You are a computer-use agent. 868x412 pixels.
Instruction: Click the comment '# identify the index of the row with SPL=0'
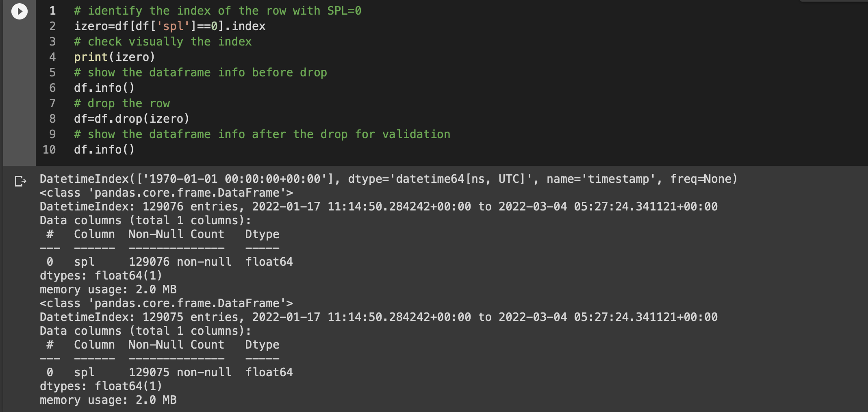pyautogui.click(x=217, y=11)
